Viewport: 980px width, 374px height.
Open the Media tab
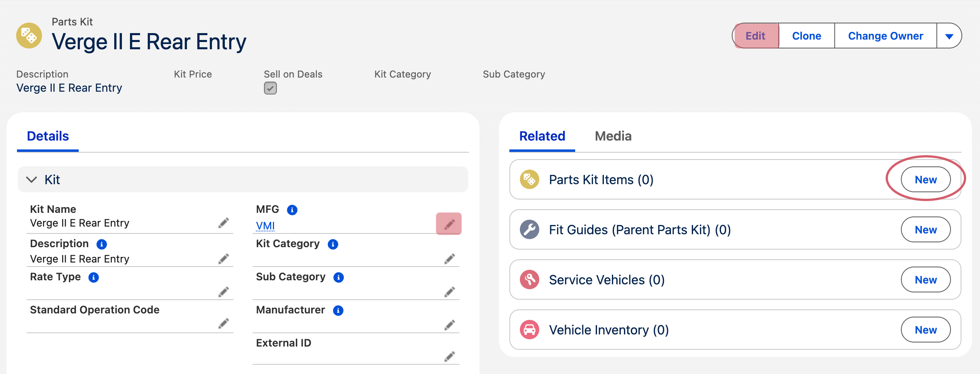tap(613, 136)
